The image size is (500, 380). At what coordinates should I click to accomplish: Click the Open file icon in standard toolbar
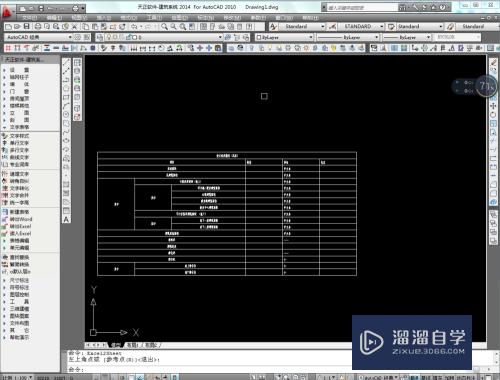click(17, 26)
